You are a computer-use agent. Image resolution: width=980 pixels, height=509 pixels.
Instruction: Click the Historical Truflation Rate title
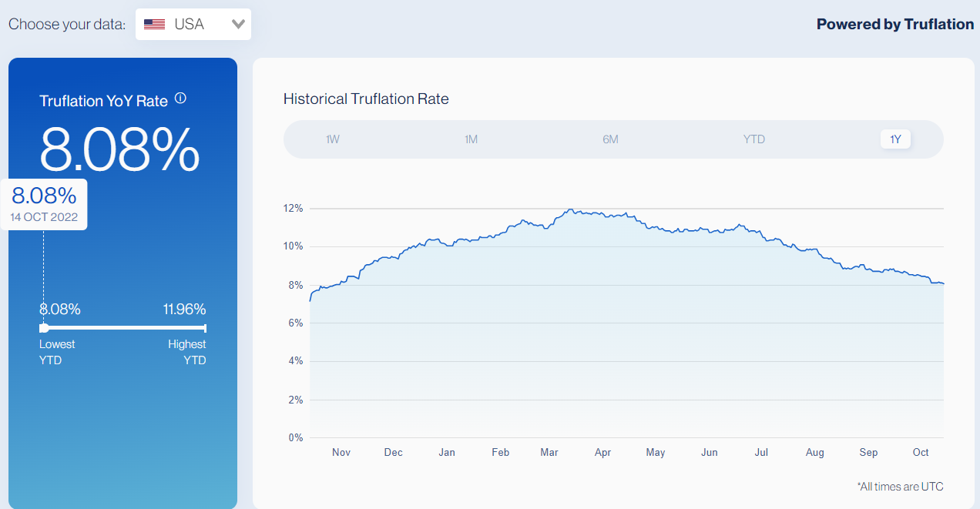click(366, 99)
